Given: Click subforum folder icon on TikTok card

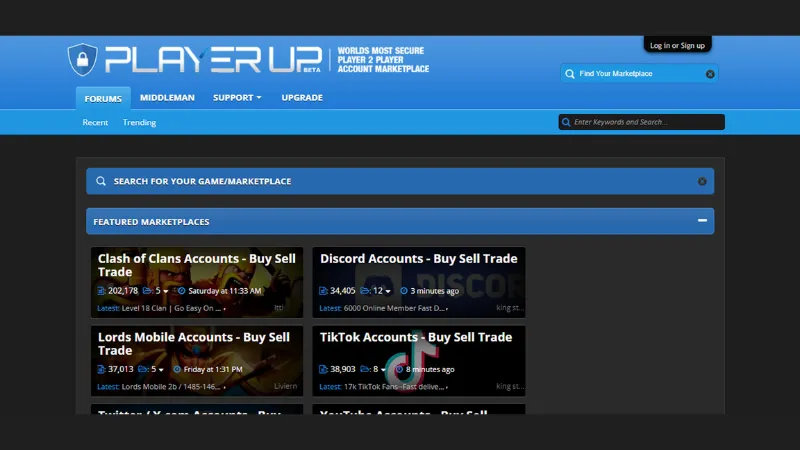Looking at the screenshot, I should [365, 369].
